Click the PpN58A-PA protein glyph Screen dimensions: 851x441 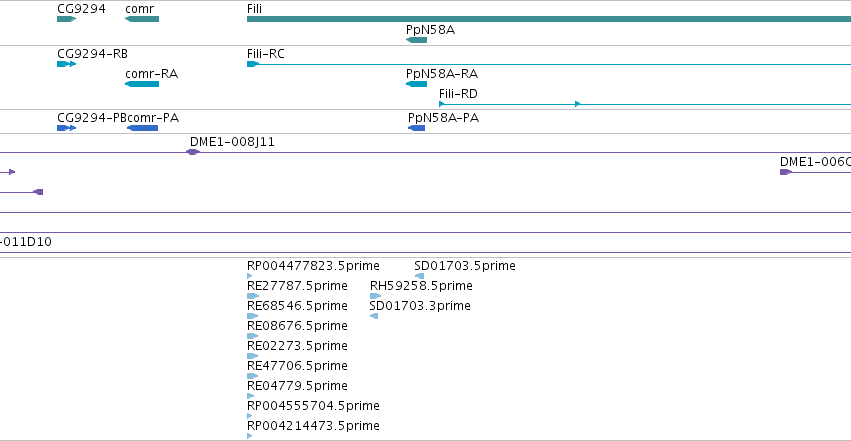click(x=416, y=128)
